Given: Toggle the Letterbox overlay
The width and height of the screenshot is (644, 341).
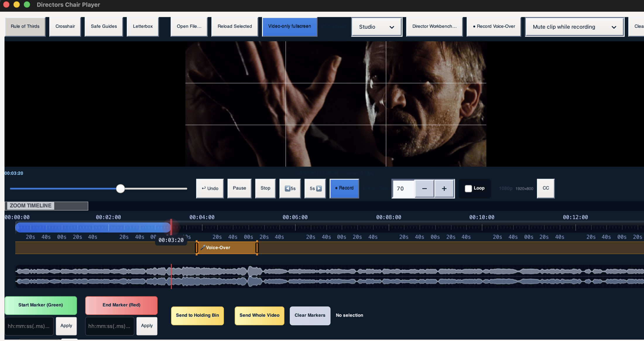Looking at the screenshot, I should click(143, 26).
